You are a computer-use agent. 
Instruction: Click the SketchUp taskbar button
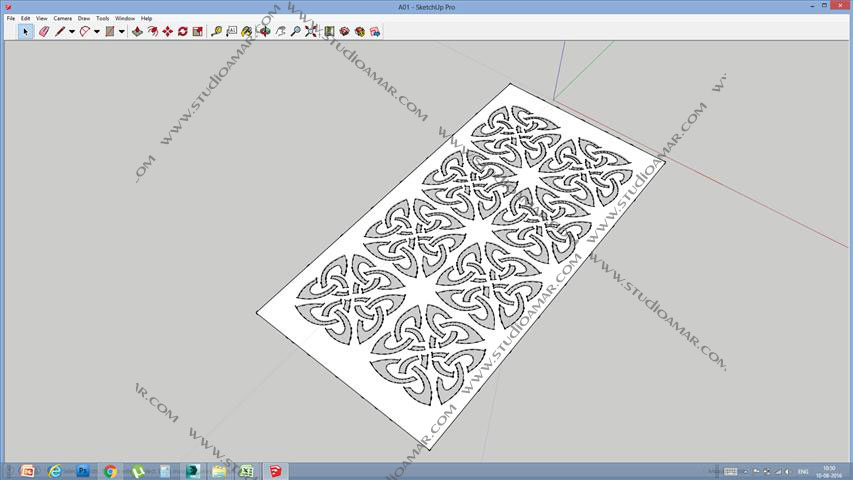(x=275, y=471)
